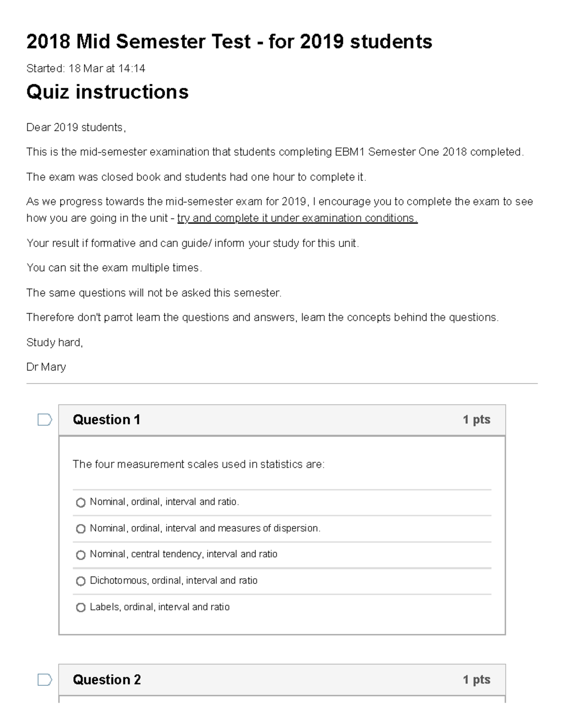
Task: Choose "Dichotomous, ordinal, interval and ratio"
Action: [80, 581]
